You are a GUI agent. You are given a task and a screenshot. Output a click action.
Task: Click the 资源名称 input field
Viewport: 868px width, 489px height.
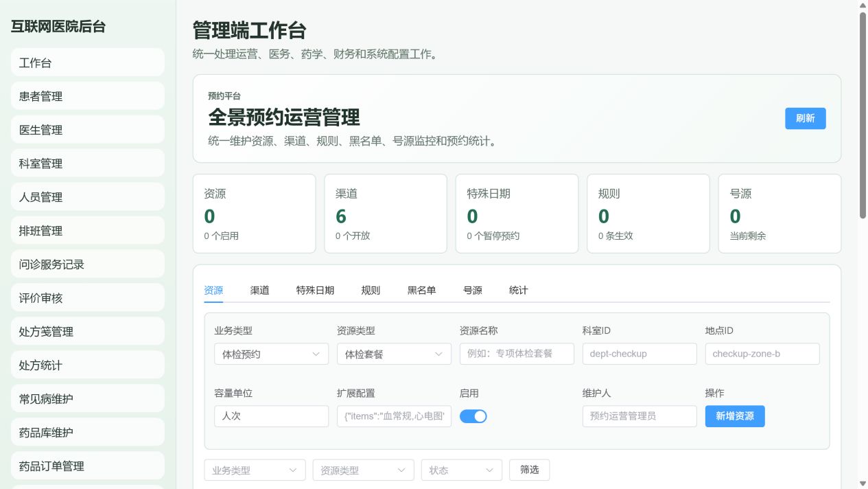[517, 354]
